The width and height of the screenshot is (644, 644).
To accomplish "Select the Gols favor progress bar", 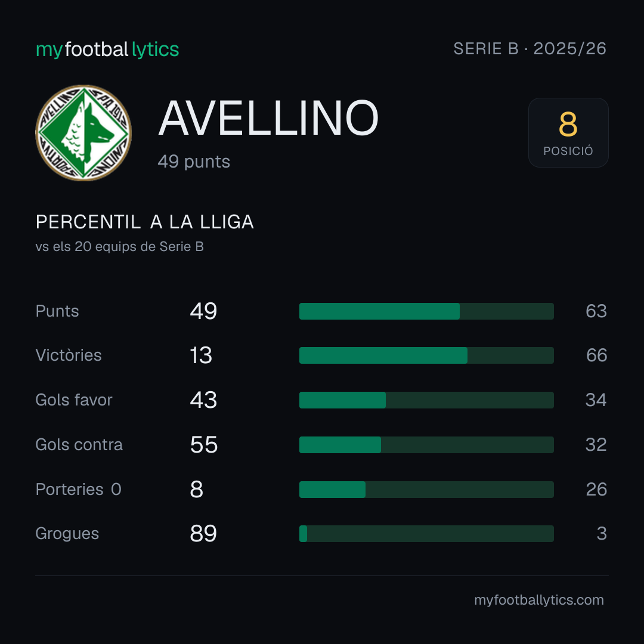I will pos(426,400).
